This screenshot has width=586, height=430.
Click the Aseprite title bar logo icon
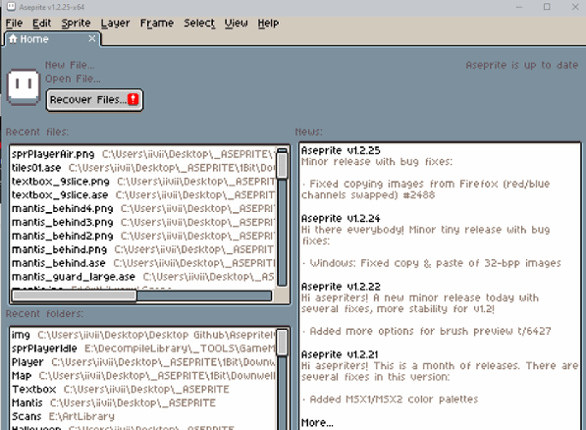coord(12,6)
